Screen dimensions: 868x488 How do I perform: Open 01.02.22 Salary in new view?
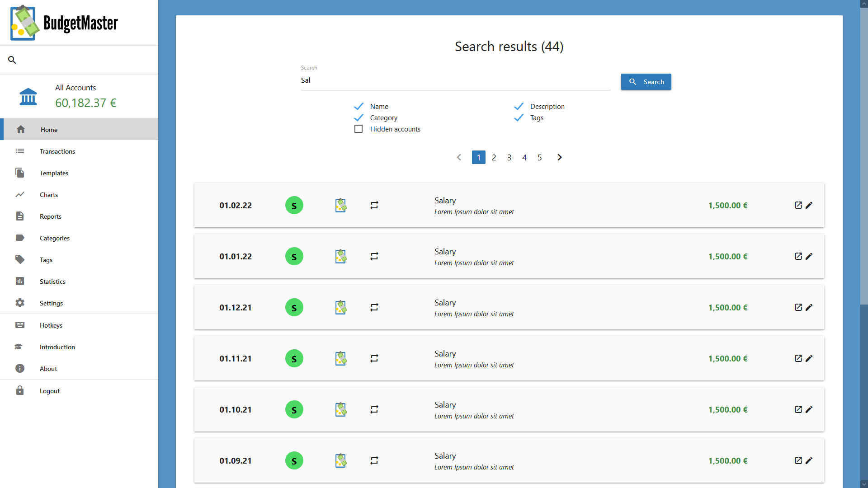point(798,205)
